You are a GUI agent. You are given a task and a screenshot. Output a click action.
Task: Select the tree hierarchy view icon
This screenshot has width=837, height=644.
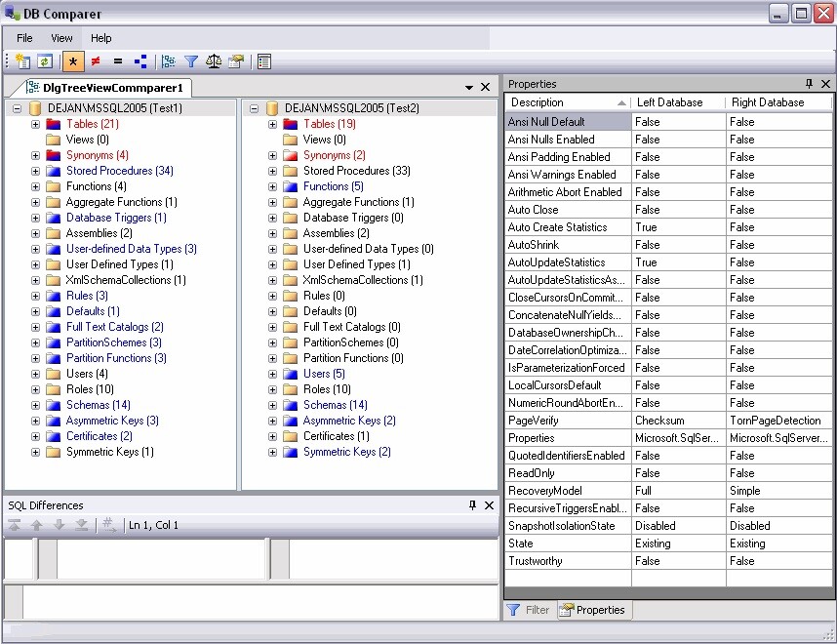[169, 60]
